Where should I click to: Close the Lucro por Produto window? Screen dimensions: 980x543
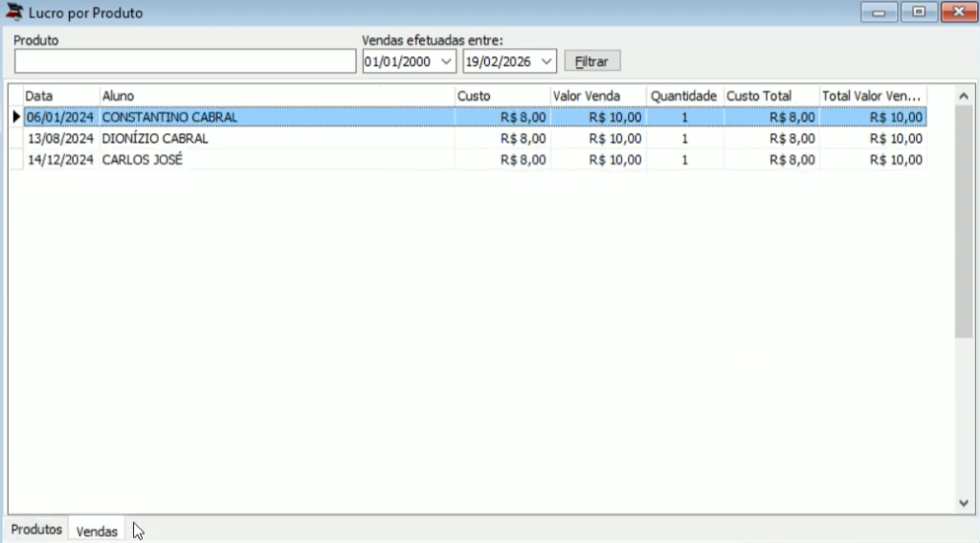pos(959,11)
